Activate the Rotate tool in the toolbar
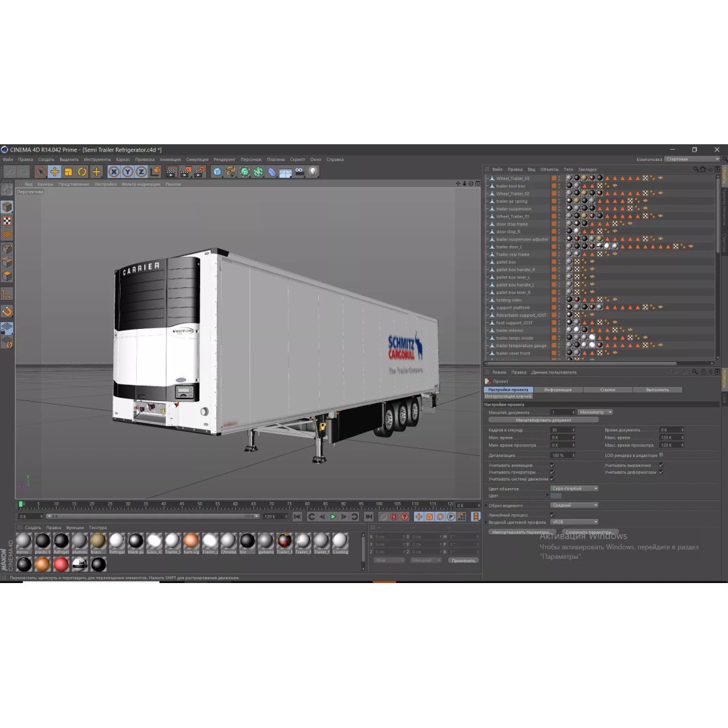This screenshot has height=728, width=728. coord(82,172)
